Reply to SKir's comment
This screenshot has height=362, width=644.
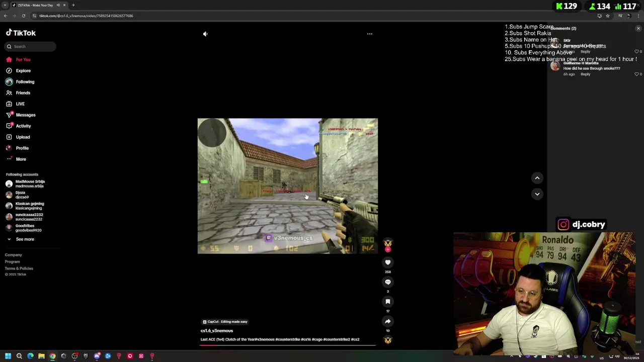pyautogui.click(x=585, y=52)
